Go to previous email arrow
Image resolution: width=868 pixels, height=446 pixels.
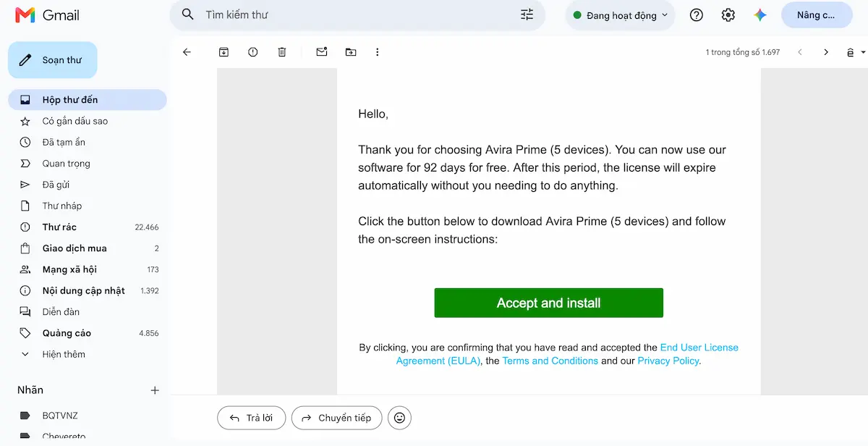click(799, 52)
